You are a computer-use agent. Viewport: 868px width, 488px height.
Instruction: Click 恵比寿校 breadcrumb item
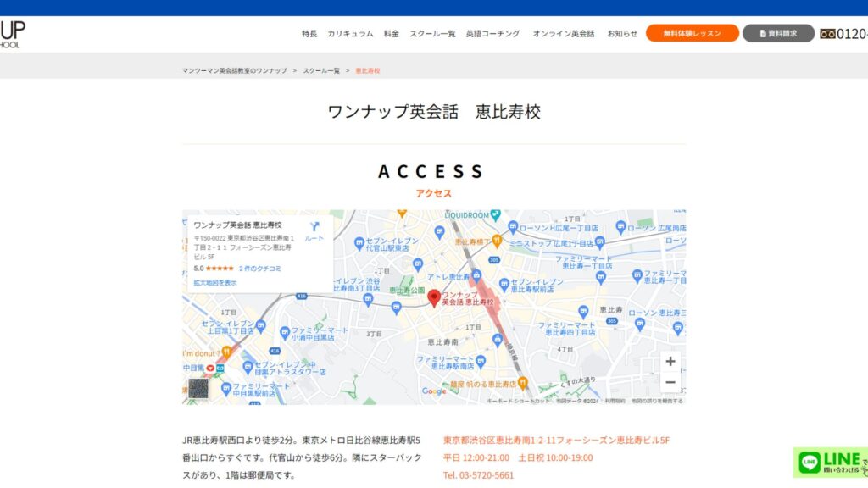tap(368, 71)
